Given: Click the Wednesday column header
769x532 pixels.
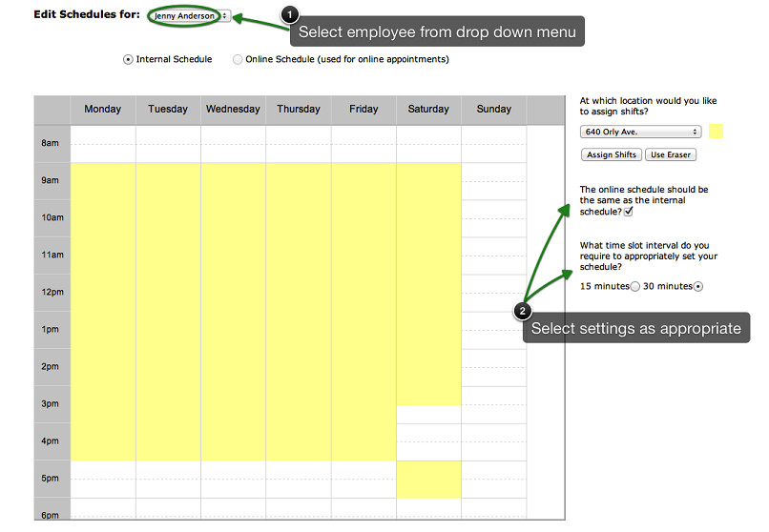Looking at the screenshot, I should 233,110.
